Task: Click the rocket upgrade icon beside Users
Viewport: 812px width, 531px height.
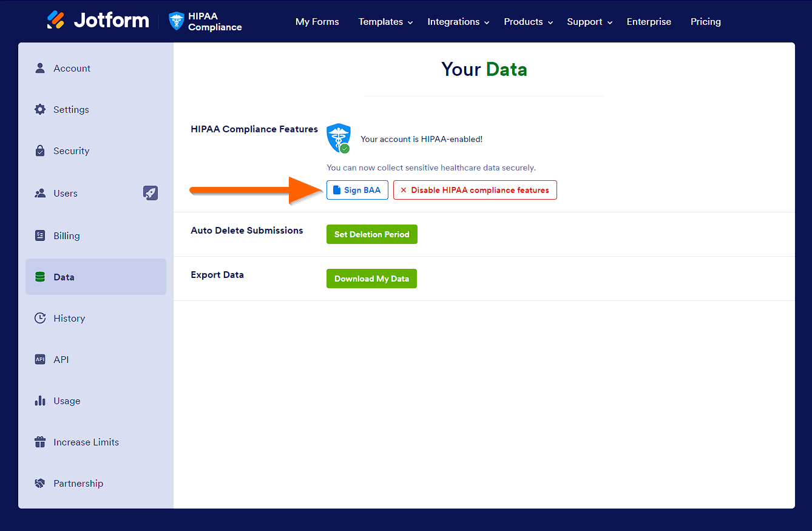Action: coord(151,193)
